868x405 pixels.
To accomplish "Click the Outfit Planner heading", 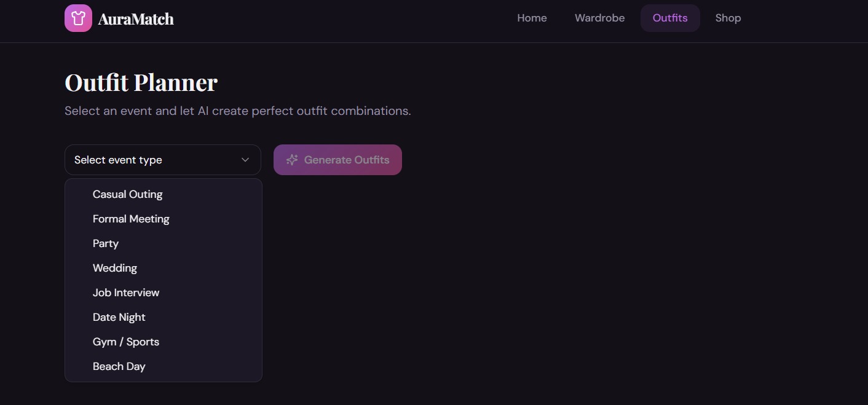I will point(141,82).
